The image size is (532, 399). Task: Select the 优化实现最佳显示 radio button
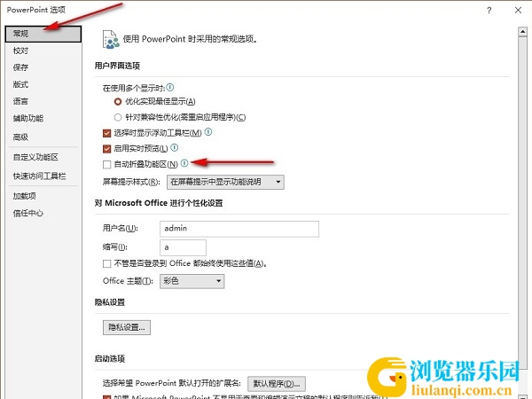point(118,101)
